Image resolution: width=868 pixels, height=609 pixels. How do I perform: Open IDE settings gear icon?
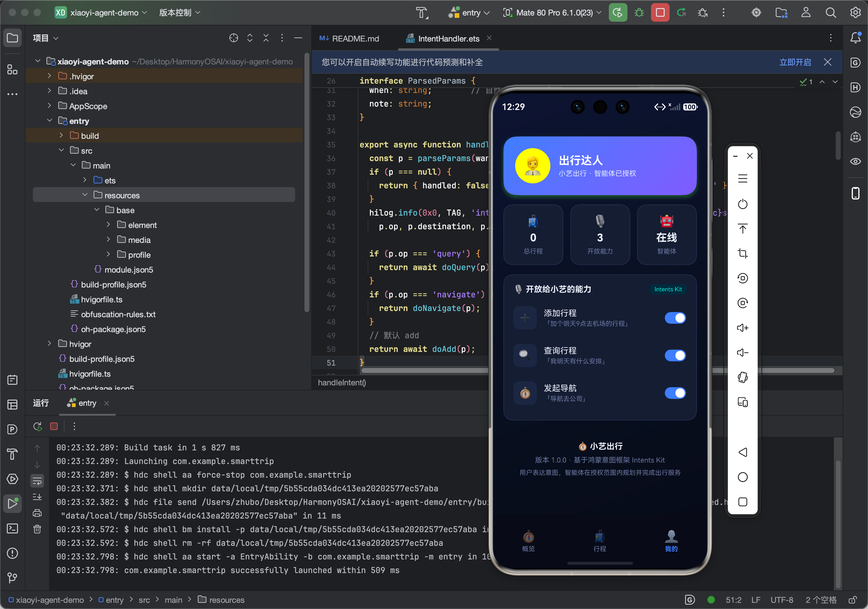point(855,12)
